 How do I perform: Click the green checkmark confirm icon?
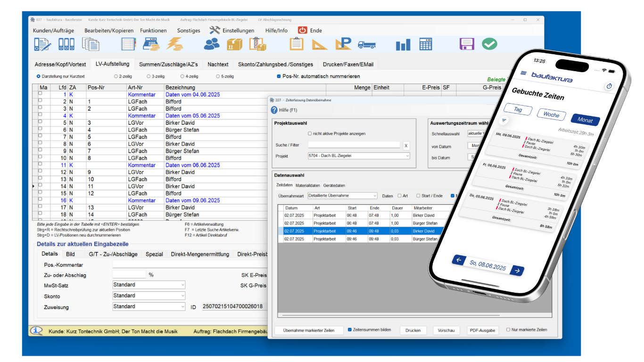point(489,44)
